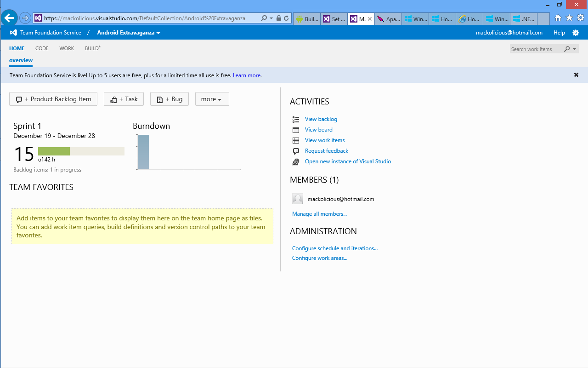This screenshot has width=588, height=368.
Task: Click the View work items grid icon
Action: (x=296, y=140)
